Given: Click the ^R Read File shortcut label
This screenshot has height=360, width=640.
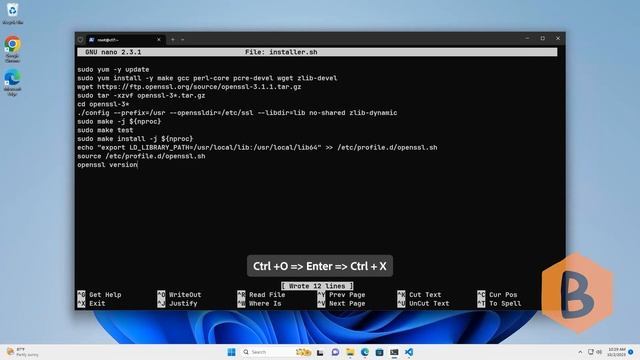Looking at the screenshot, I should pos(261,295).
